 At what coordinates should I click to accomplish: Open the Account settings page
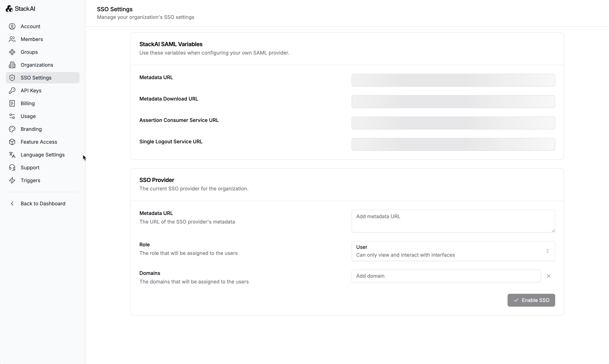click(x=30, y=26)
